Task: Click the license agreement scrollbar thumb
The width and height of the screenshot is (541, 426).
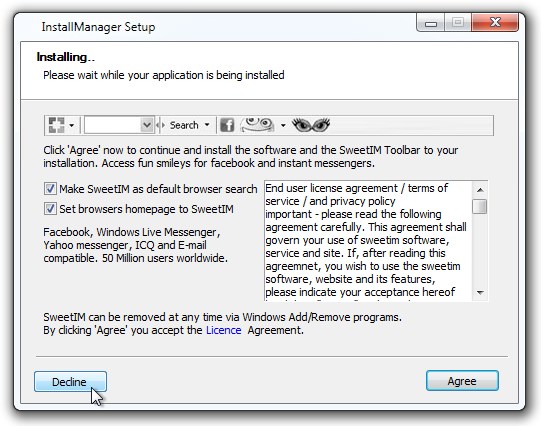Action: pos(480,206)
